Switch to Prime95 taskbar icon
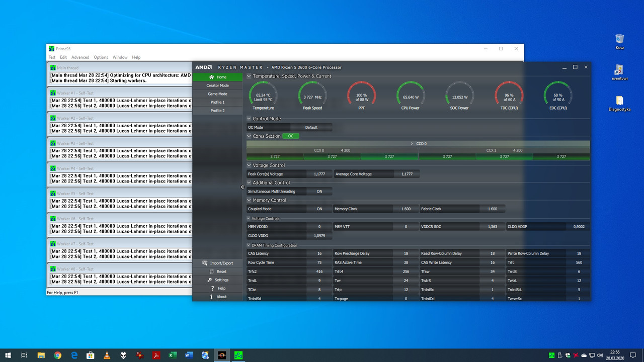 [238, 355]
